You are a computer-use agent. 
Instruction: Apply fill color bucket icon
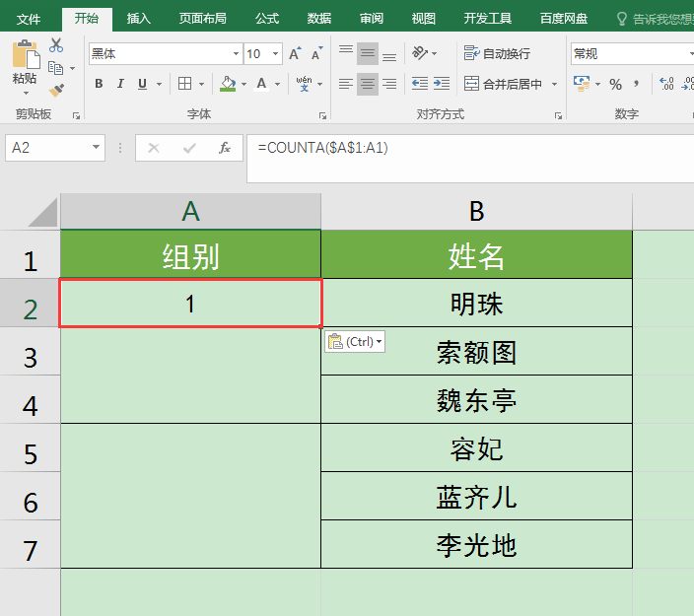click(228, 83)
